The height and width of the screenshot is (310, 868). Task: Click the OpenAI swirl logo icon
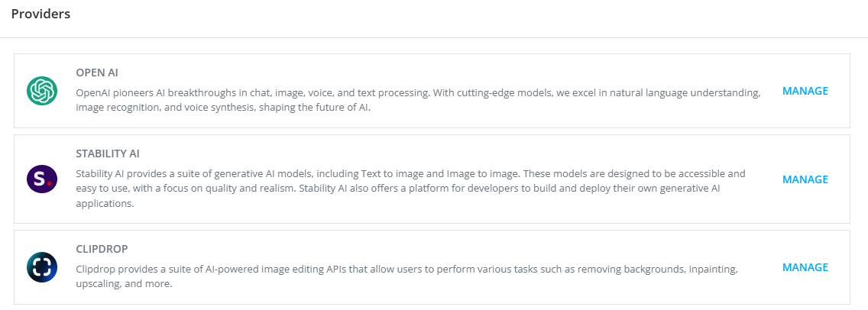click(42, 91)
